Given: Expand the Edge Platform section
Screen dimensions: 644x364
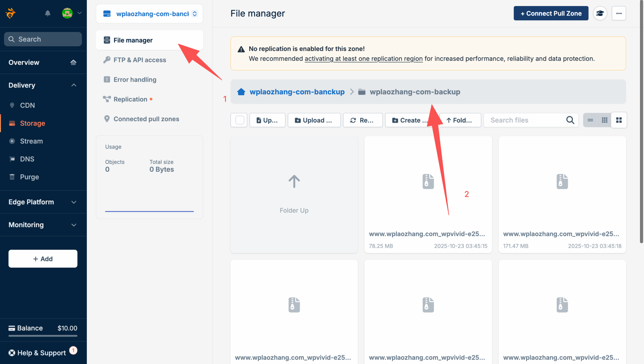Looking at the screenshot, I should click(74, 202).
